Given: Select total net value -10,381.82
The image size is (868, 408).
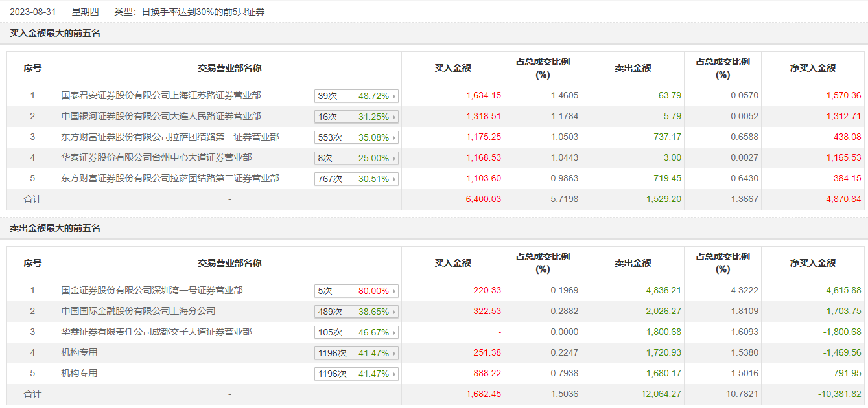Looking at the screenshot, I should click(x=839, y=394).
